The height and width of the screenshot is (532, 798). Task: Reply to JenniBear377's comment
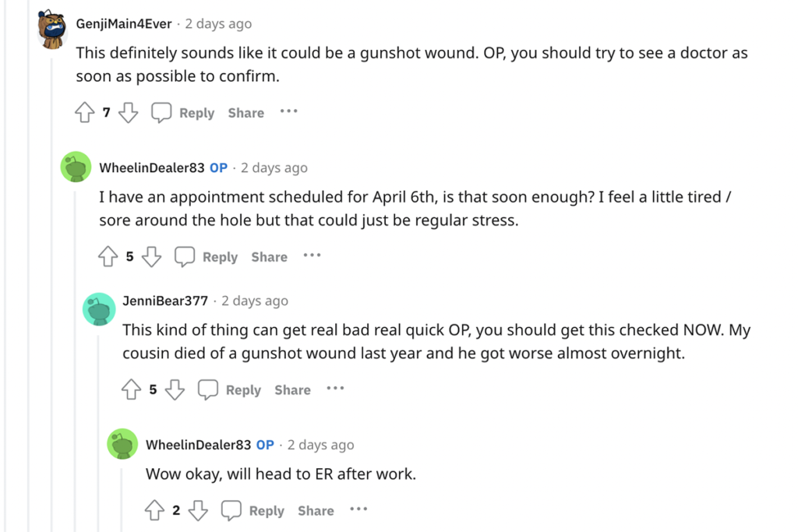(230, 389)
